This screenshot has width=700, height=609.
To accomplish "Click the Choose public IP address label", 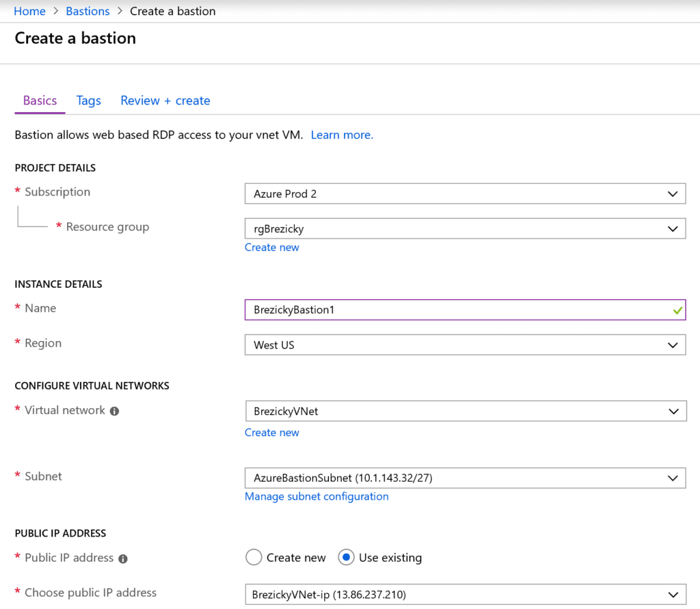I will tap(91, 593).
